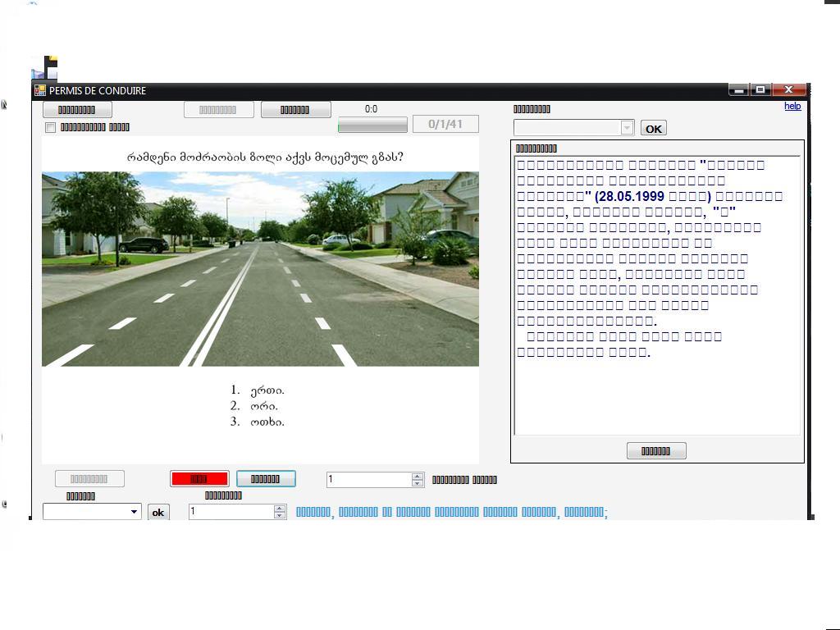Click the enabled button left of the 0:0 timer

[x=295, y=110]
